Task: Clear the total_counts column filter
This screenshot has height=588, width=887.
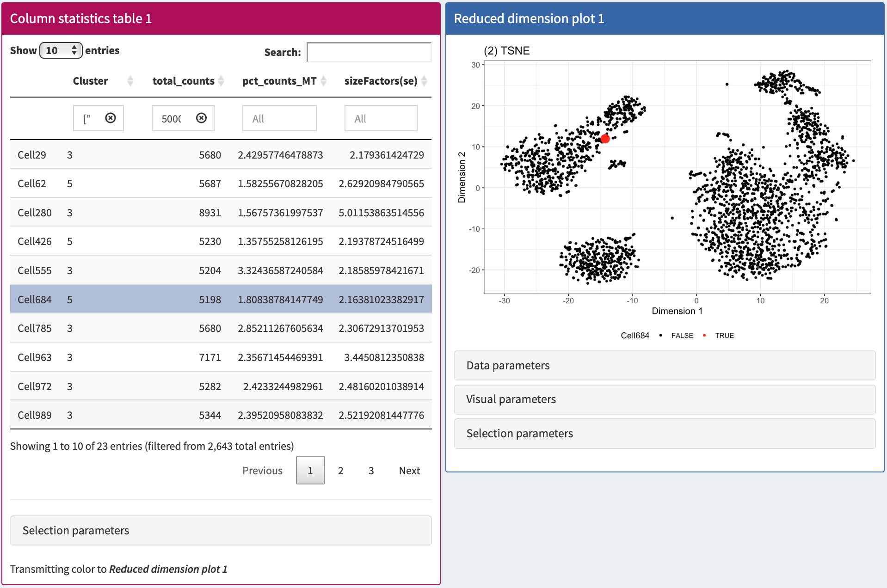Action: pyautogui.click(x=201, y=118)
